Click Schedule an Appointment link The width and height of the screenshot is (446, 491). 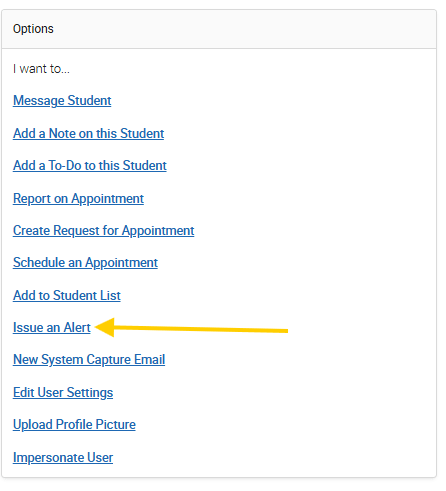click(85, 263)
